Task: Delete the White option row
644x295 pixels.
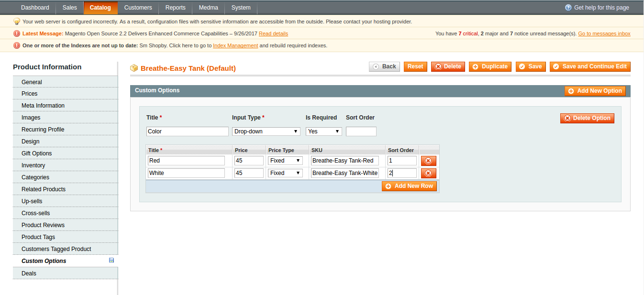Action: coord(428,173)
